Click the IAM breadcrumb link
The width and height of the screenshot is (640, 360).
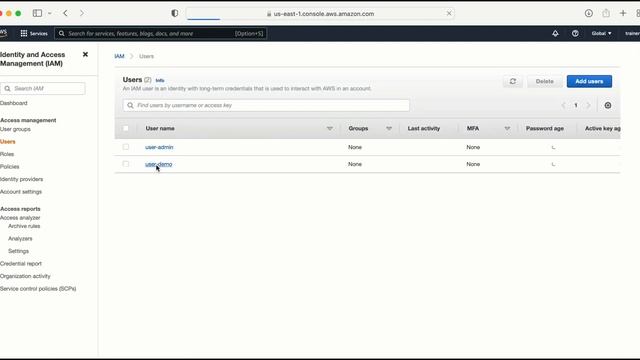click(x=119, y=56)
